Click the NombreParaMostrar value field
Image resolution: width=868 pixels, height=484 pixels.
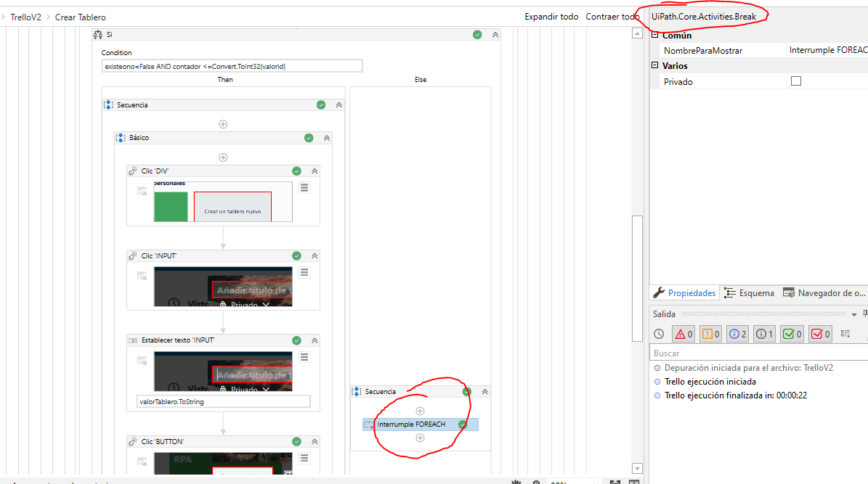(x=827, y=50)
